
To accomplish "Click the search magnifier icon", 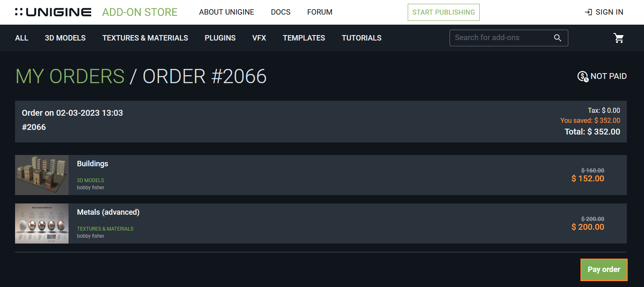I will tap(557, 38).
